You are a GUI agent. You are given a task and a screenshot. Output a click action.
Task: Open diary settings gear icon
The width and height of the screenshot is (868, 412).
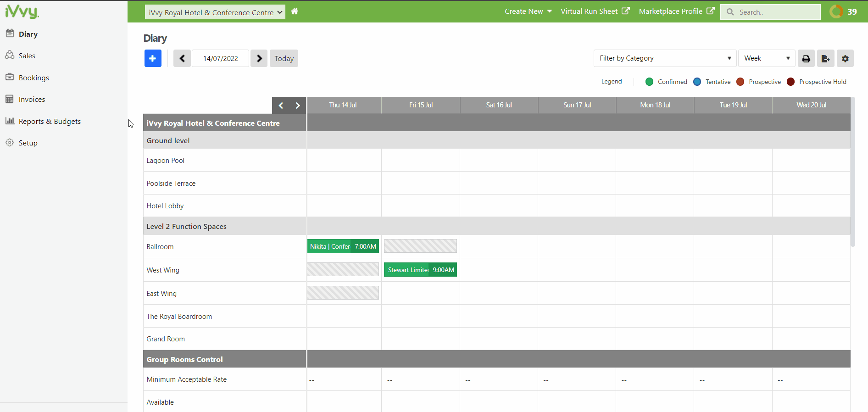coord(845,58)
